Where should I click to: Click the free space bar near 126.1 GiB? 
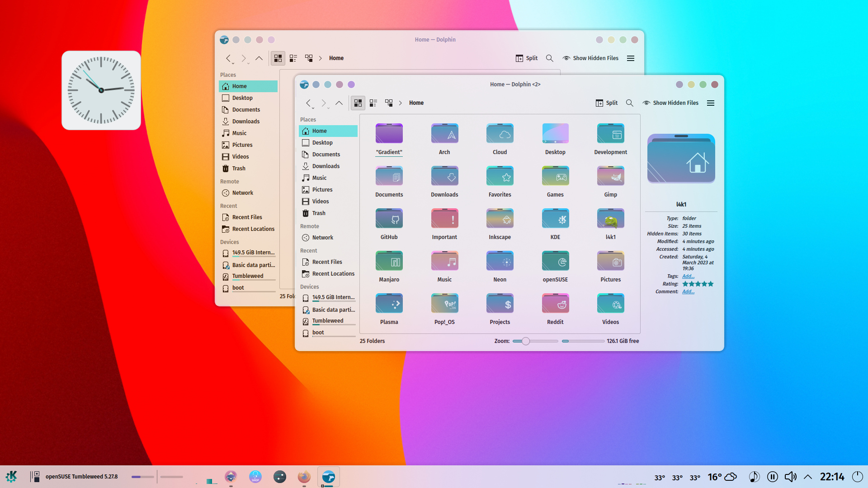click(583, 341)
